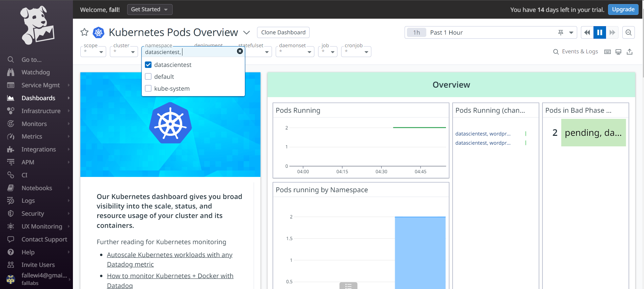Screen dimensions: 644x289
Task: Open the Monitors sidebar menu
Action: 34,124
